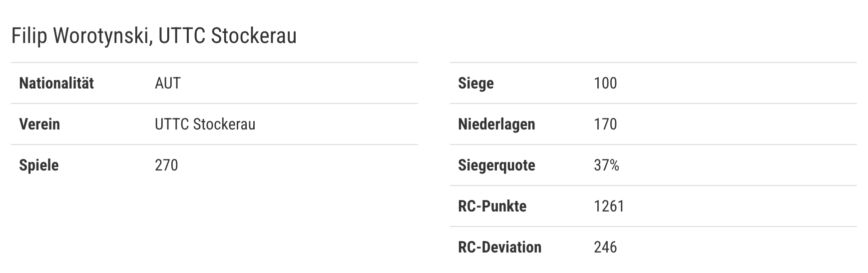Image resolution: width=868 pixels, height=273 pixels.
Task: Click the Verein row label
Action: coord(39,124)
